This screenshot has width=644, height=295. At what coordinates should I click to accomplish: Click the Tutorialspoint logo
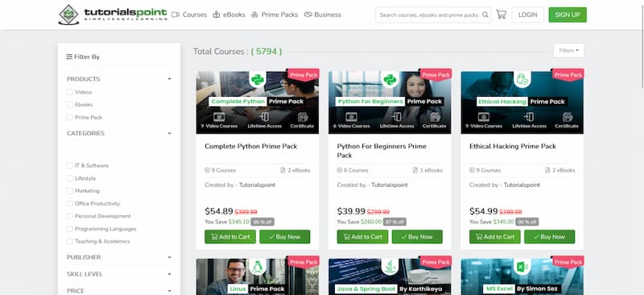click(113, 15)
